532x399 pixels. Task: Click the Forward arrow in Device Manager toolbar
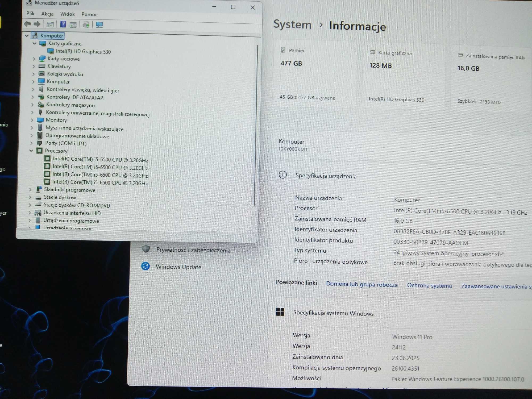click(x=37, y=24)
